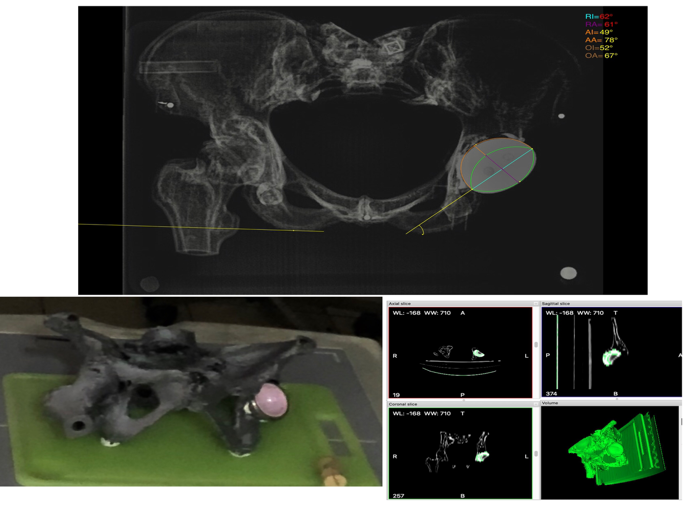Click the RA=61° angle readout
Screen dimensions: 700x525
click(601, 24)
